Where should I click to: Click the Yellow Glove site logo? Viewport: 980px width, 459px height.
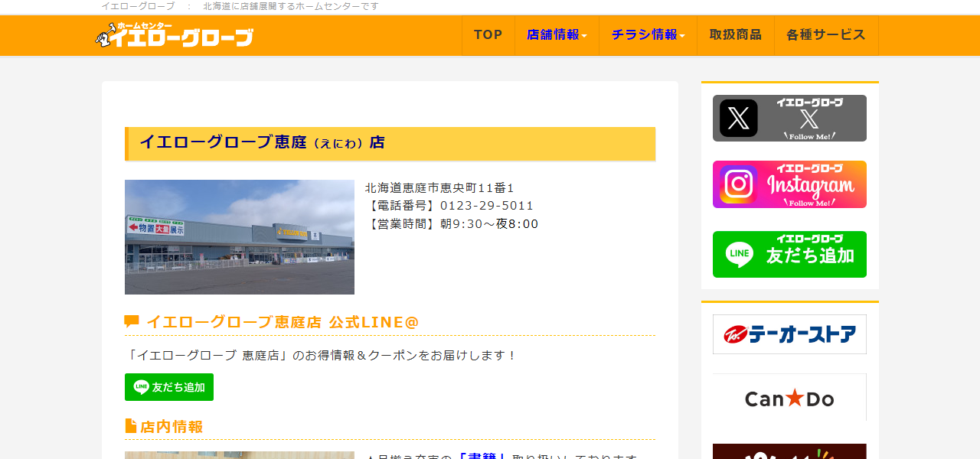[174, 35]
